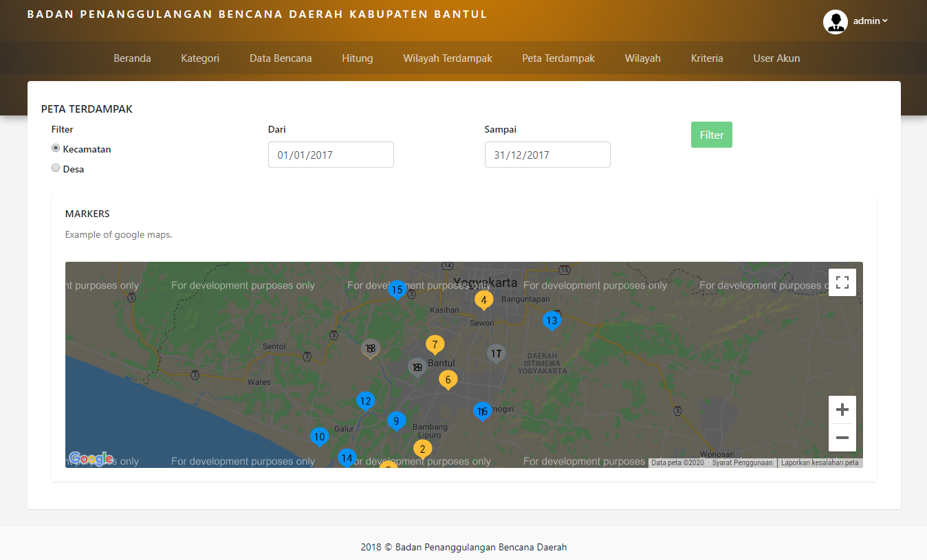The image size is (927, 560).
Task: Click blue map marker number 15
Action: click(397, 290)
